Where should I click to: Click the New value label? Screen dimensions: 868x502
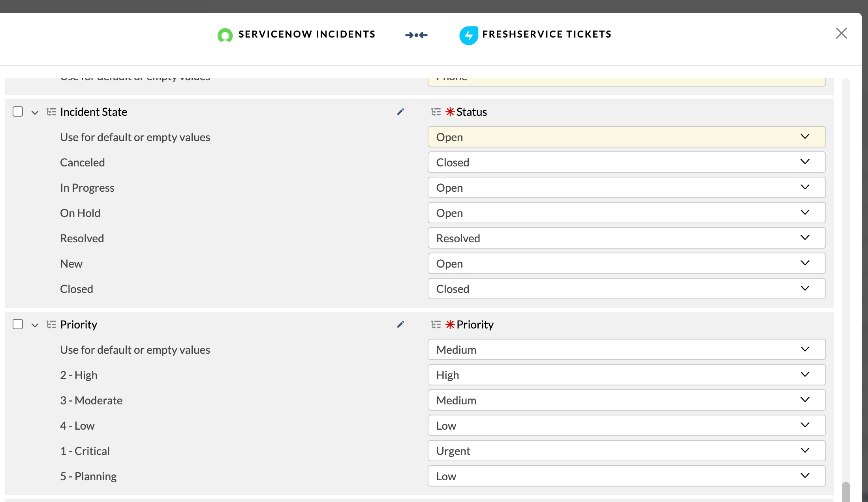click(x=71, y=264)
